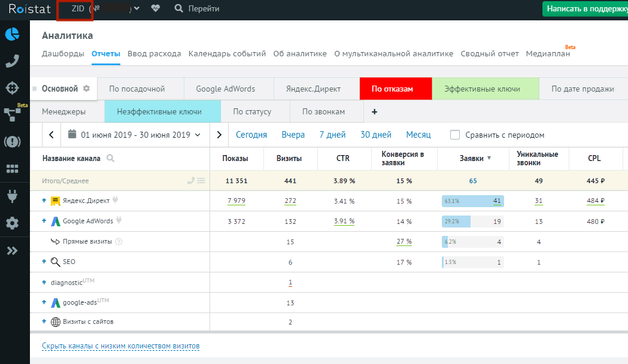
Task: Expand the diagnostic UTM row
Action: (44, 283)
